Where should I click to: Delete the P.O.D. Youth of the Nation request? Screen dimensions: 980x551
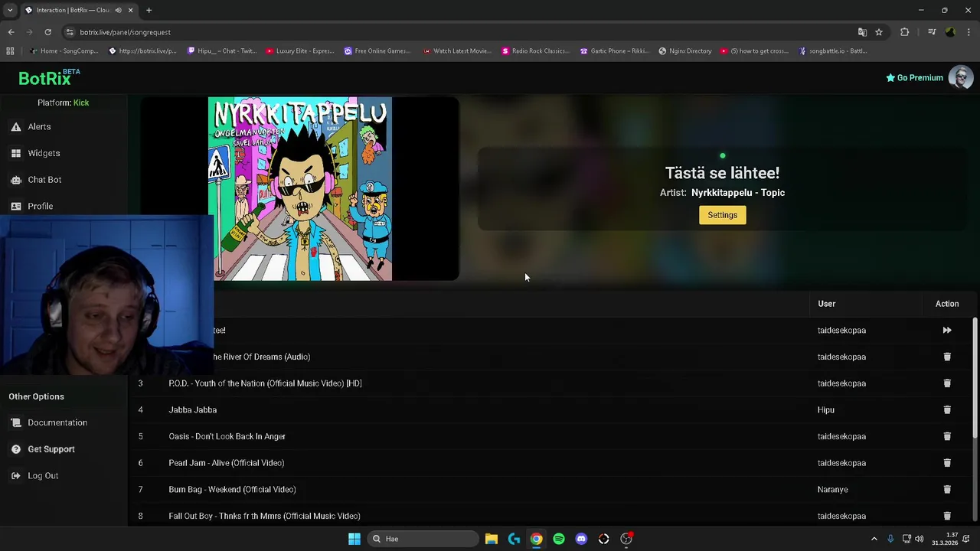coord(947,383)
